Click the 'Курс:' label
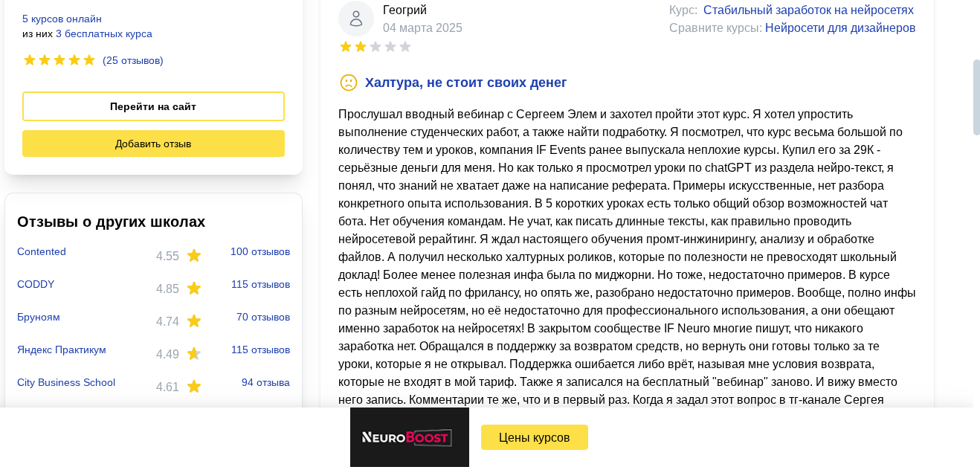The image size is (980, 467). click(683, 10)
